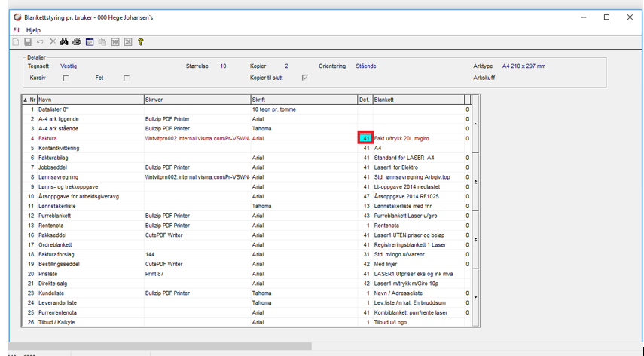Open search with the binoculars icon
644x356 pixels.
pos(65,42)
